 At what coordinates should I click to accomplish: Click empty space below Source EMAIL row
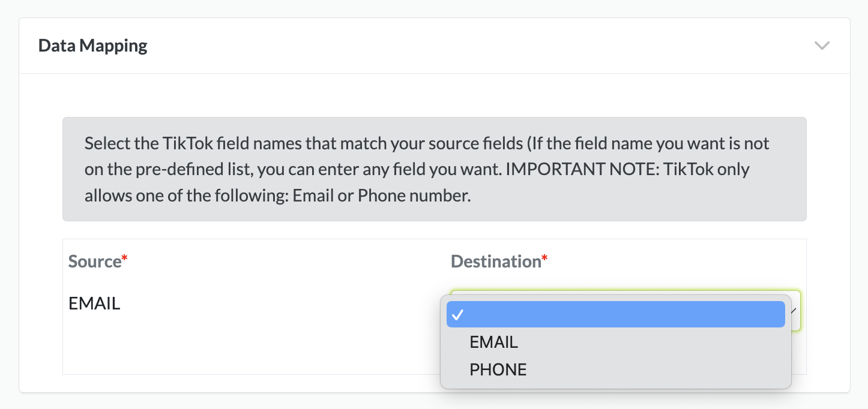pos(240,348)
